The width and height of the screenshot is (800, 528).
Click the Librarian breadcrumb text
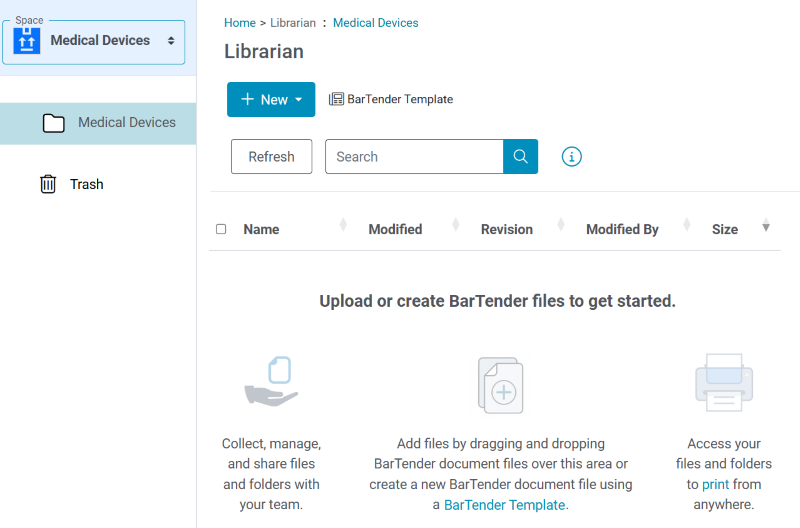(293, 23)
